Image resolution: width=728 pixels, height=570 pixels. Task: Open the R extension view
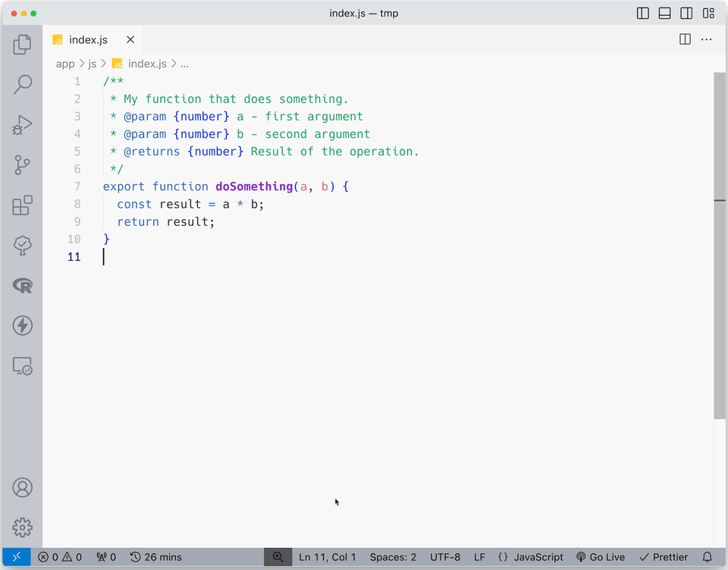click(x=22, y=286)
